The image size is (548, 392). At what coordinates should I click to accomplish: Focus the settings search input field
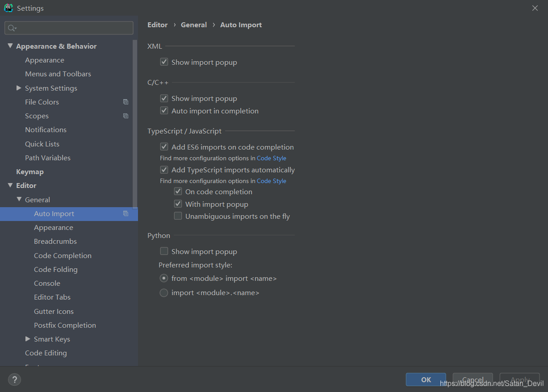click(69, 28)
